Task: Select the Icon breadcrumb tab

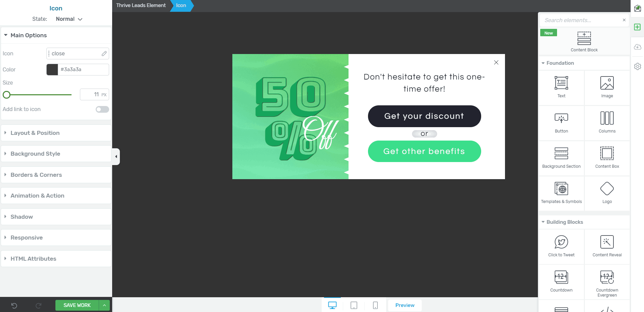Action: pyautogui.click(x=181, y=5)
